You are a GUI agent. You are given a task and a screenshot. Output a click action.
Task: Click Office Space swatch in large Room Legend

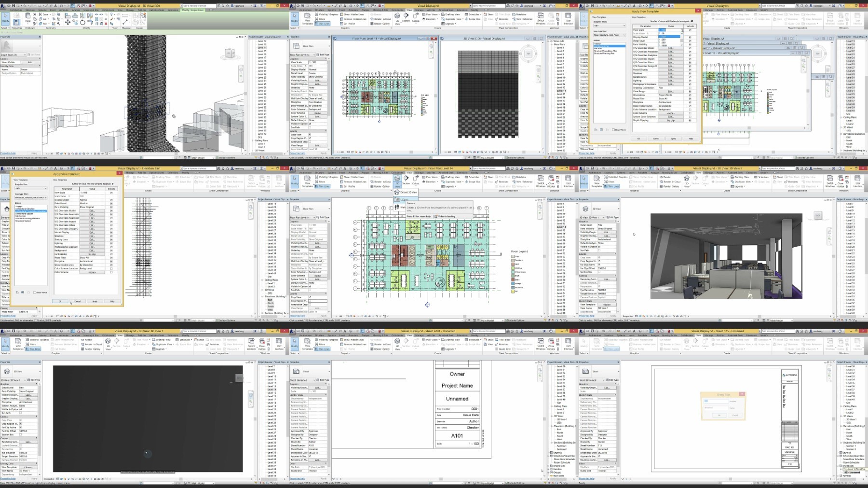(x=513, y=272)
